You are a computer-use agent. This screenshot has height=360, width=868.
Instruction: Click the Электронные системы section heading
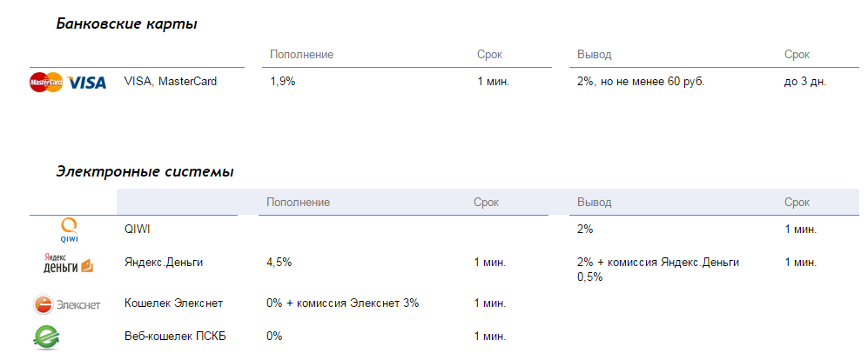(x=145, y=172)
